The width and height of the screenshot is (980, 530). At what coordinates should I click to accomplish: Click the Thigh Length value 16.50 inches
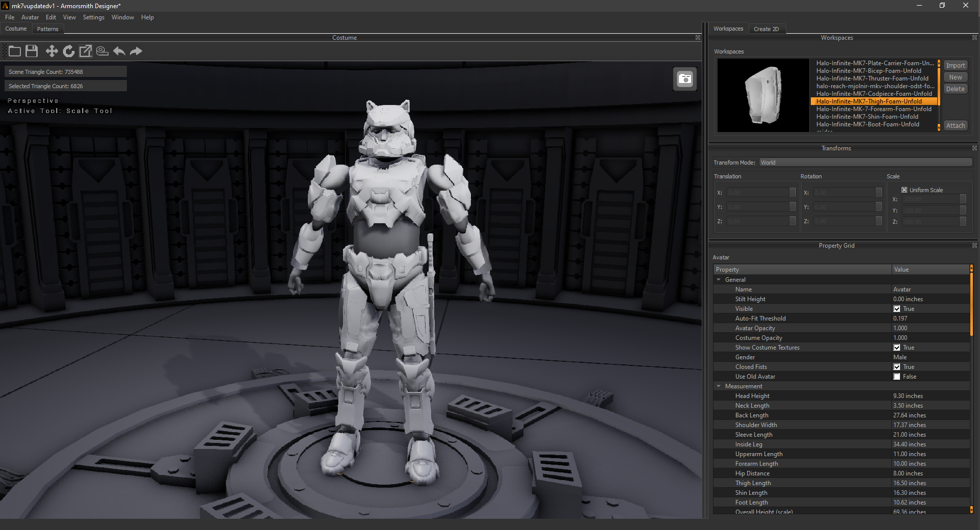(x=909, y=483)
